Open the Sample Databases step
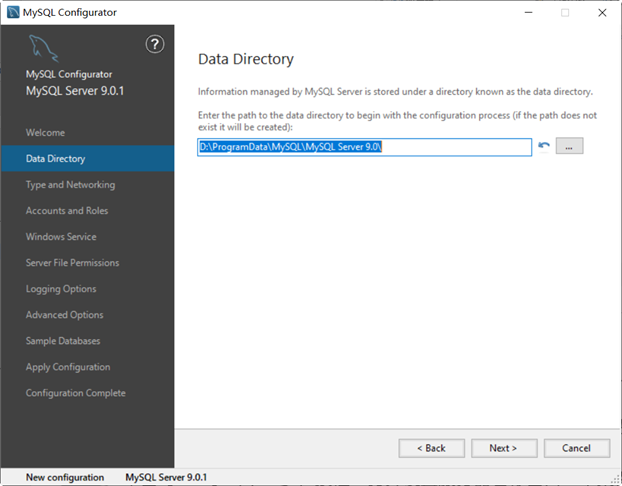Image resolution: width=622 pixels, height=486 pixels. click(63, 341)
